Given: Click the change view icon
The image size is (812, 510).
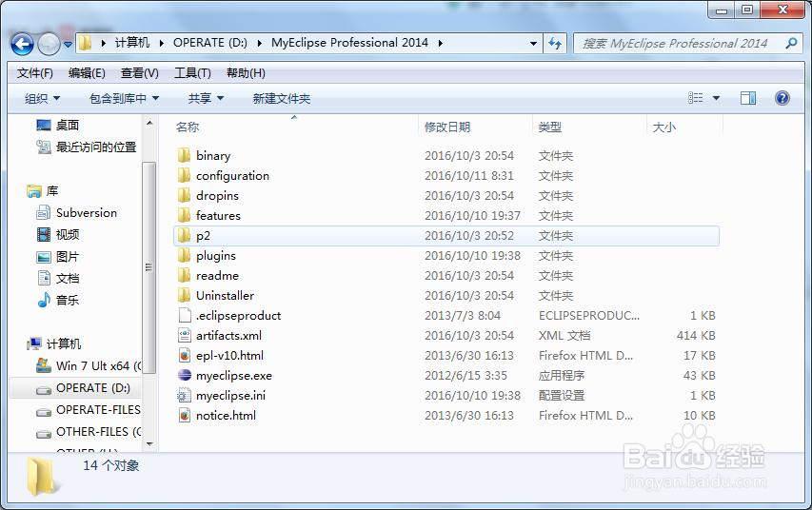Looking at the screenshot, I should click(x=696, y=98).
